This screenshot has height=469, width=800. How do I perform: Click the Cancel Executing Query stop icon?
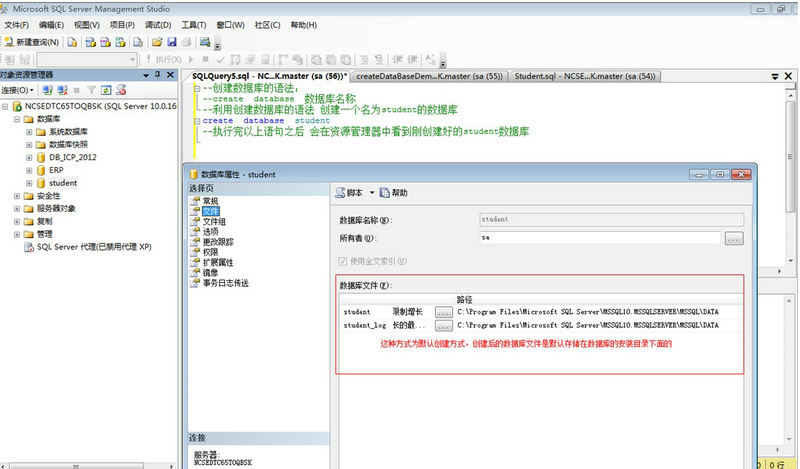[205, 60]
